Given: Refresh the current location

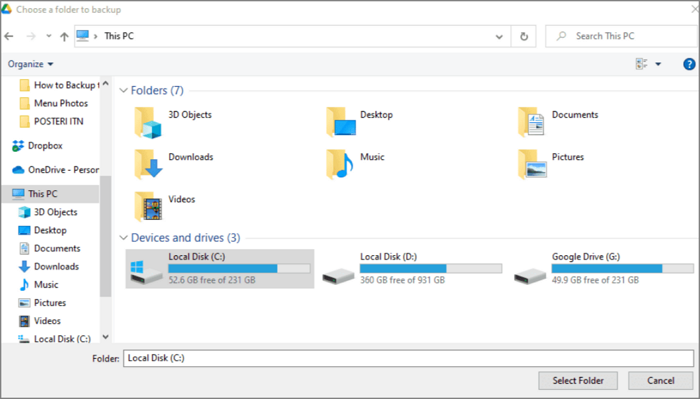Looking at the screenshot, I should click(524, 37).
